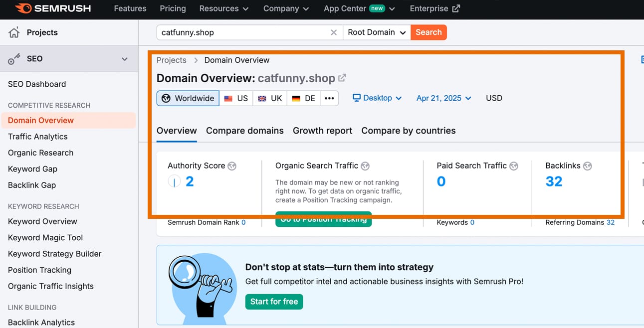Expand the Resources menu
This screenshot has width=644, height=328.
224,8
